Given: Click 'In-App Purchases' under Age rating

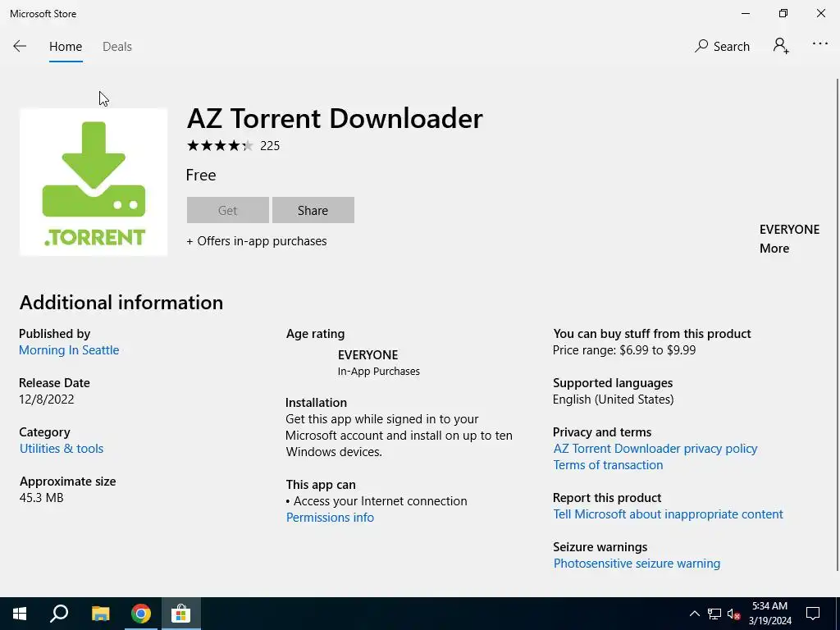Looking at the screenshot, I should click(379, 372).
